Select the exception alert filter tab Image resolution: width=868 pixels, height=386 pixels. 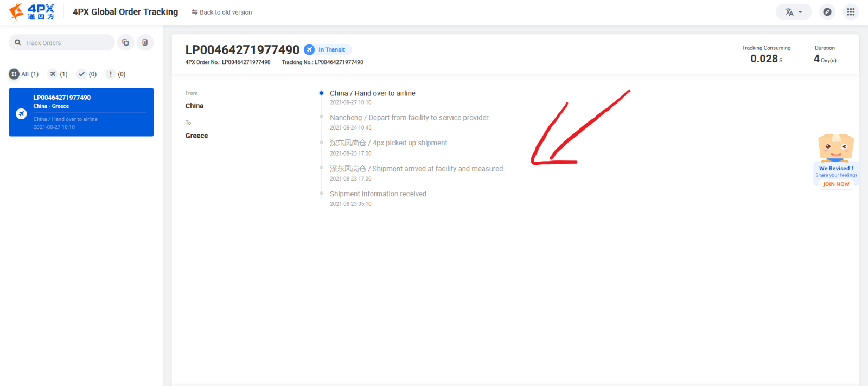pyautogui.click(x=116, y=74)
